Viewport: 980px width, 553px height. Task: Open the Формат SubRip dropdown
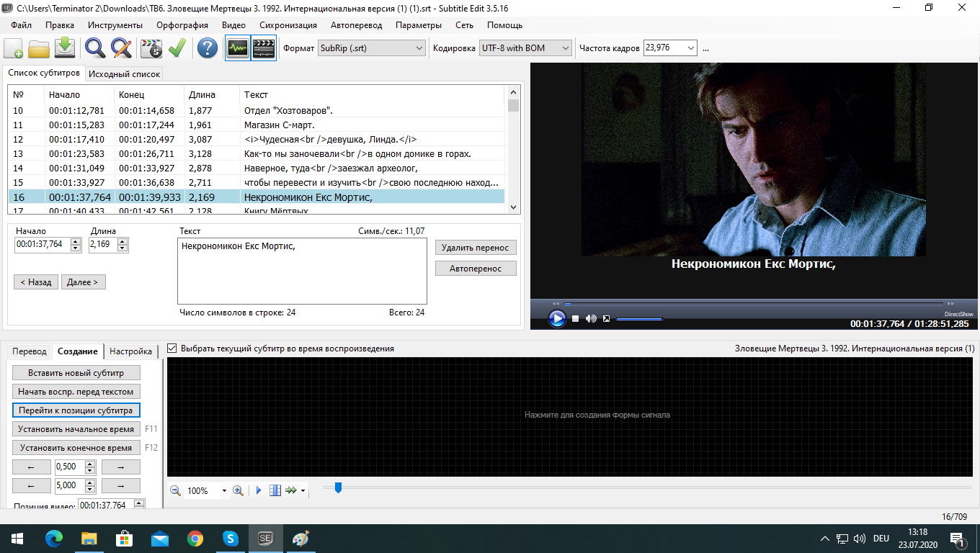click(373, 48)
